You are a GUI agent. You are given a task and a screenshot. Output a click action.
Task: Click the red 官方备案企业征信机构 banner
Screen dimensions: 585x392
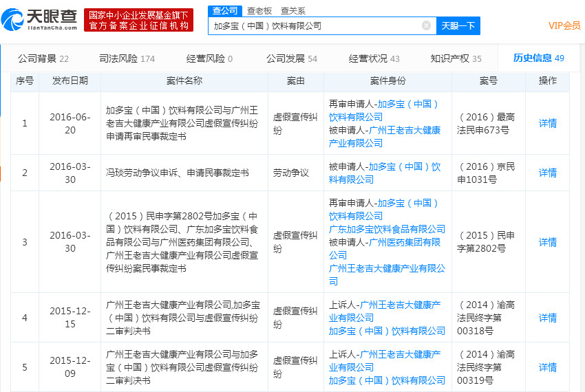(138, 20)
